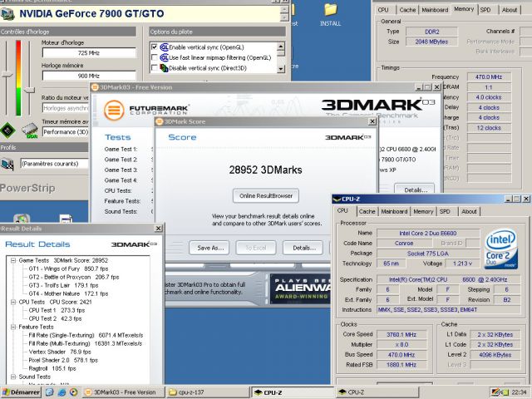The image size is (532, 399).
Task: Click the driver options list scroll down arrow
Action: (x=281, y=68)
